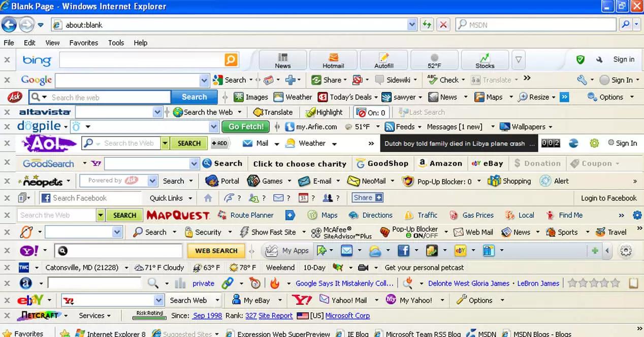Click AltaVista Highlight tool
The height and width of the screenshot is (337, 644).
pyautogui.click(x=324, y=112)
